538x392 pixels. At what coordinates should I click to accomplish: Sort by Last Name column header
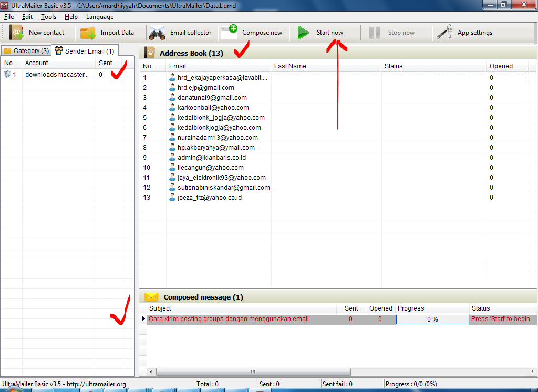pos(326,66)
